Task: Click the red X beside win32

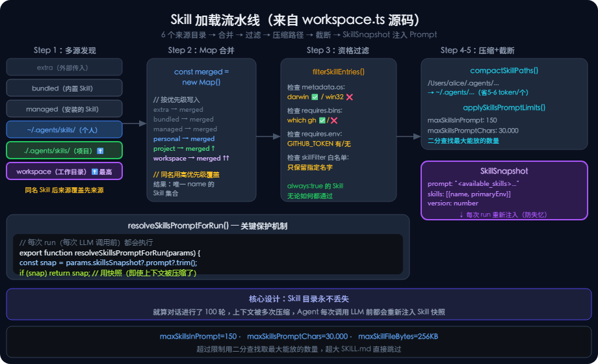Action: click(x=349, y=97)
